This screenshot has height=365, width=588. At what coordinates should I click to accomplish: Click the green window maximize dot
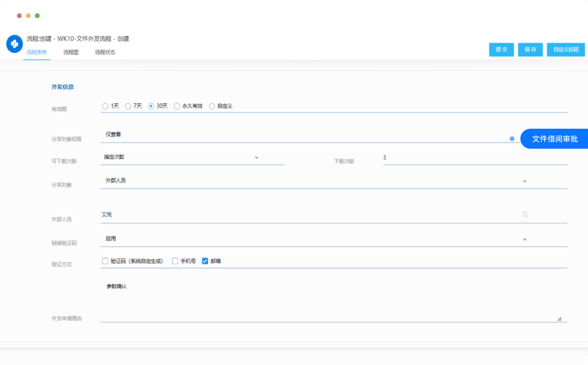click(37, 16)
